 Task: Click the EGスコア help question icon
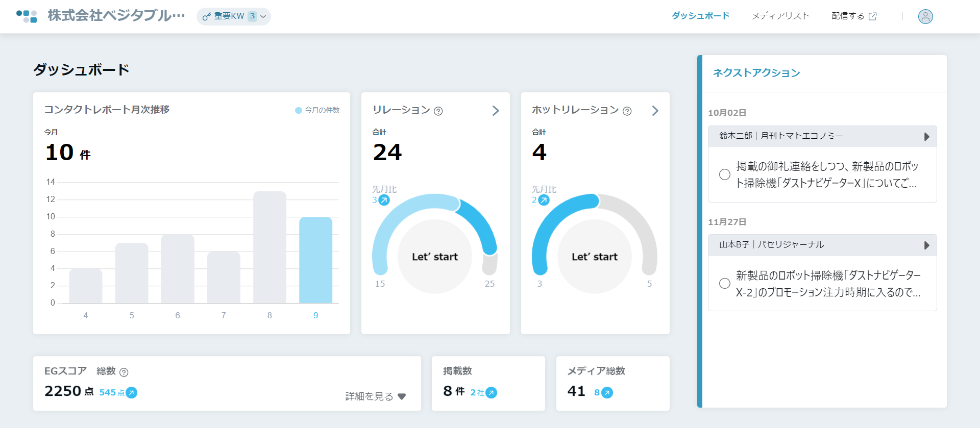pyautogui.click(x=124, y=372)
